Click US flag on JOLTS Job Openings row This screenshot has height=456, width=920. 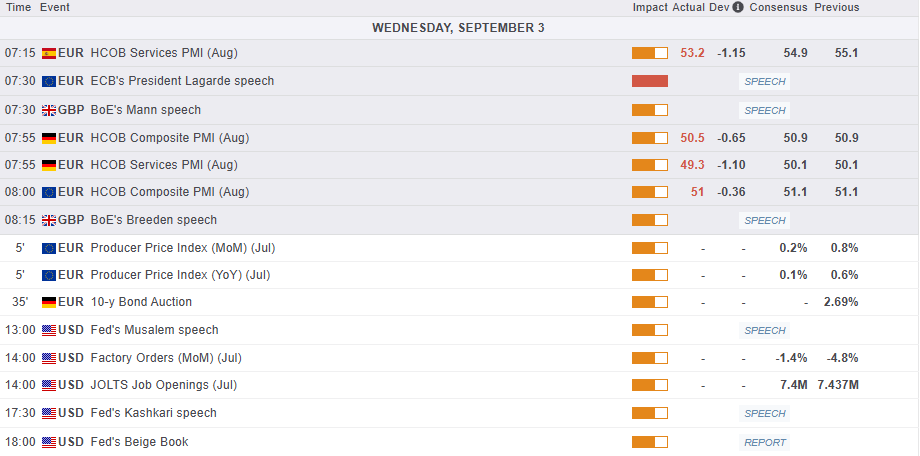[48, 385]
